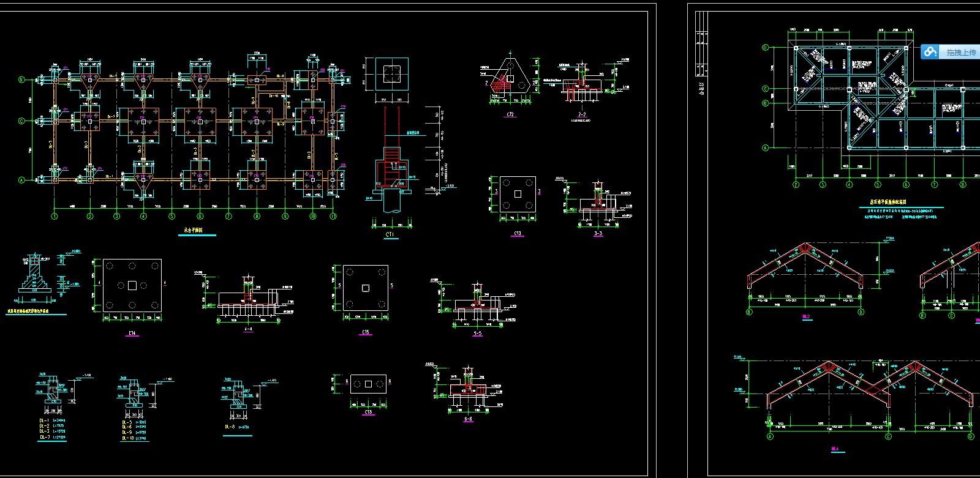Click the cloud icon beside 拖拽上传
Image resolution: width=980 pixels, height=478 pixels.
pyautogui.click(x=931, y=52)
